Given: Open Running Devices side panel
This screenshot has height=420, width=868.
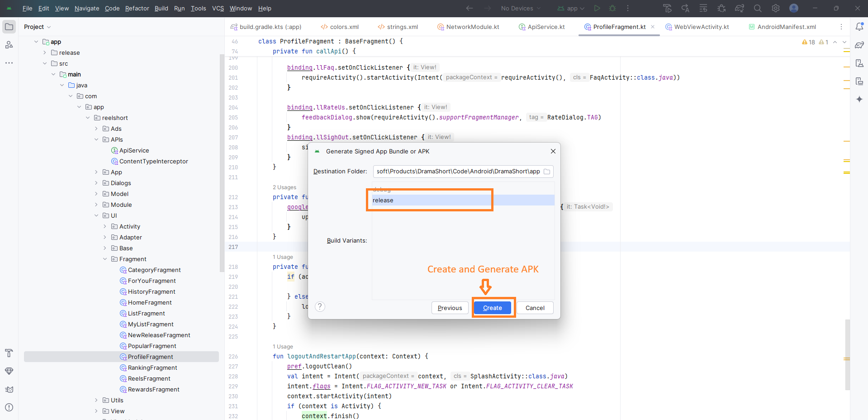Looking at the screenshot, I should (x=859, y=81).
